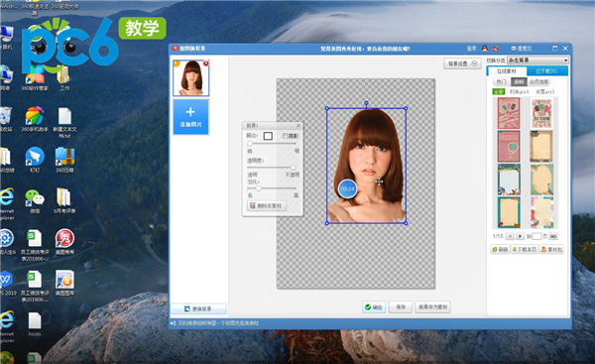This screenshot has height=364, width=595.
Task: Click 登录 login in title bar
Action: [471, 49]
